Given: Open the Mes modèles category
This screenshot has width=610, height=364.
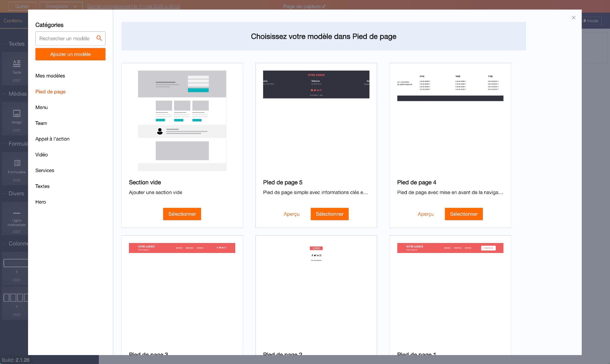Looking at the screenshot, I should point(50,76).
